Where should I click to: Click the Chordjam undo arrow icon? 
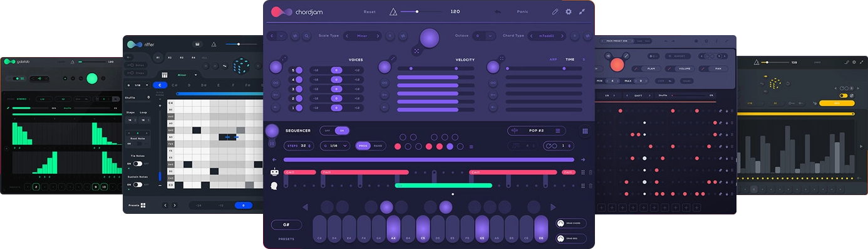click(497, 11)
